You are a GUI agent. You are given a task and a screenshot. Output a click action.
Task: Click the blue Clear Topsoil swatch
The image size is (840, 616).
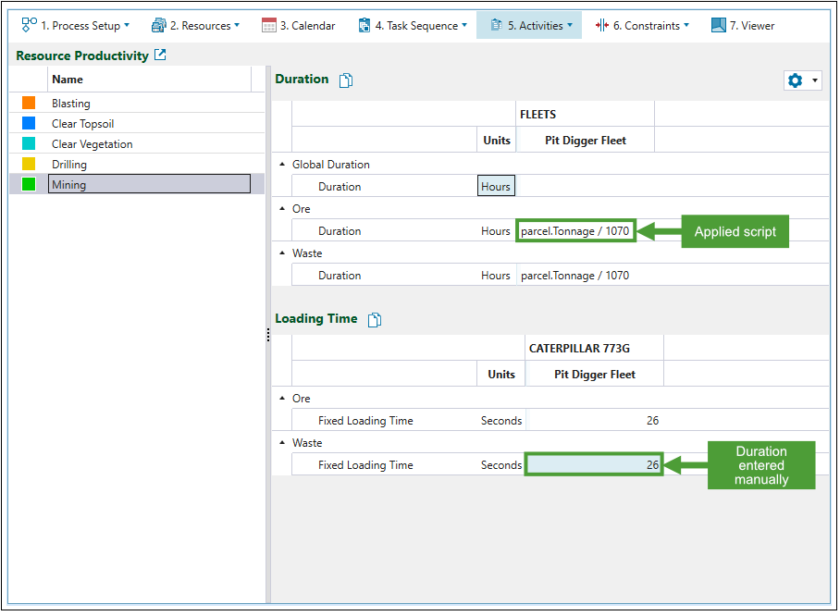[29, 124]
